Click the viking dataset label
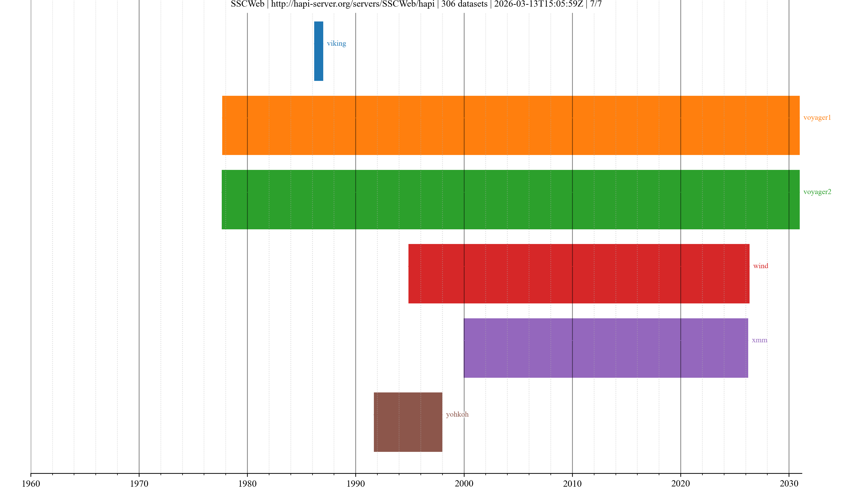 pos(336,43)
